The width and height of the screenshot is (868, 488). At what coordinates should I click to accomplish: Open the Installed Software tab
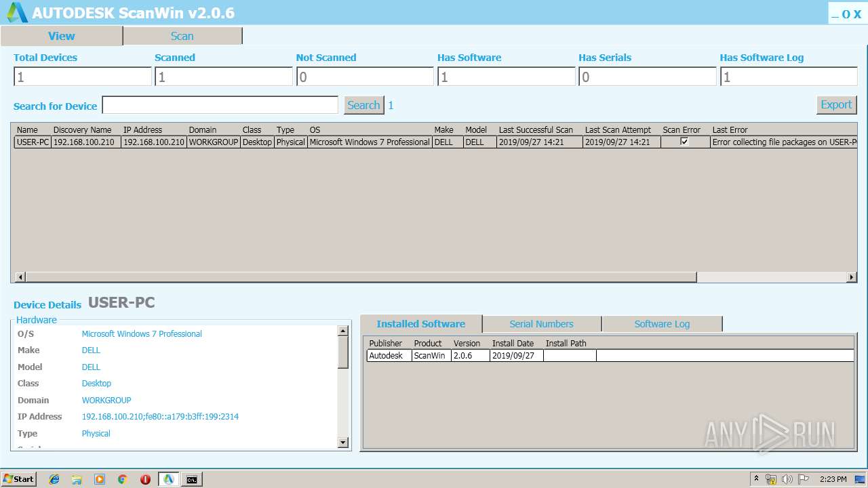[421, 324]
